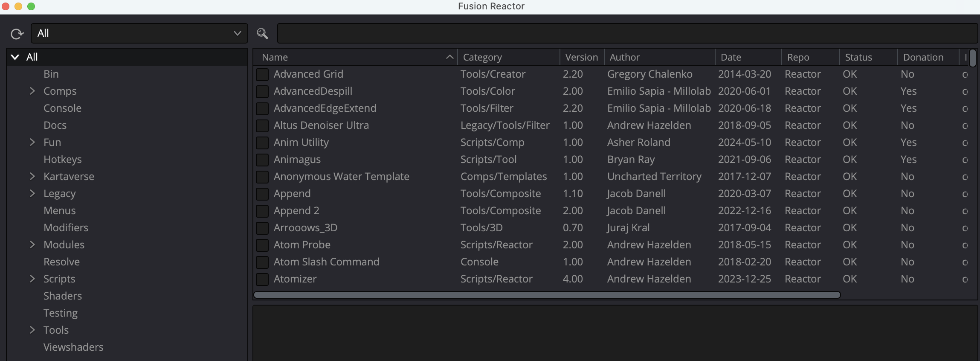
Task: Select Viewshaders in the category tree
Action: click(x=73, y=347)
